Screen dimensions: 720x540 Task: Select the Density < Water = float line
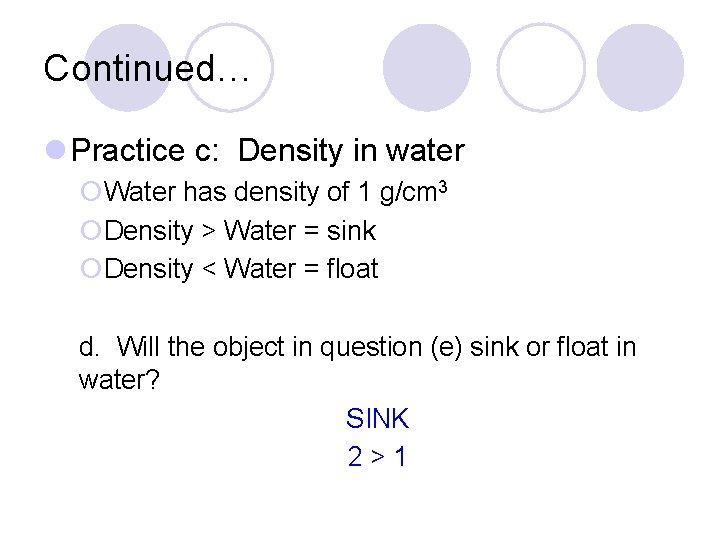[x=241, y=269]
